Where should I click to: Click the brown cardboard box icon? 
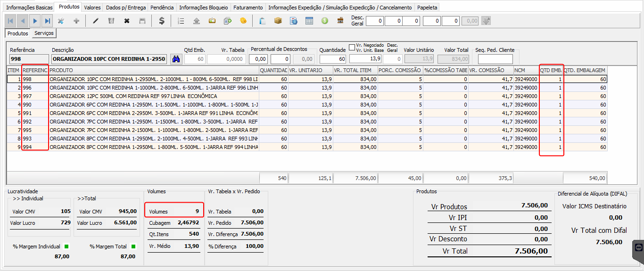(278, 21)
